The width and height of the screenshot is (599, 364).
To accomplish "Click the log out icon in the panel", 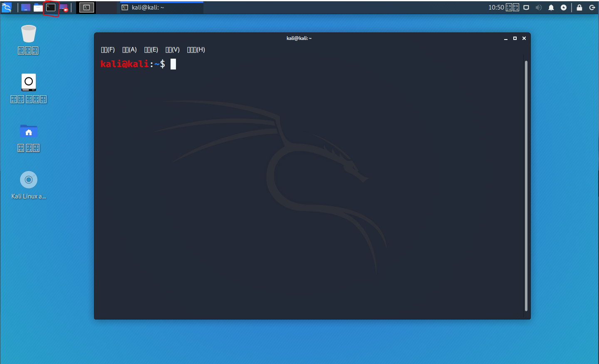I will coord(592,7).
